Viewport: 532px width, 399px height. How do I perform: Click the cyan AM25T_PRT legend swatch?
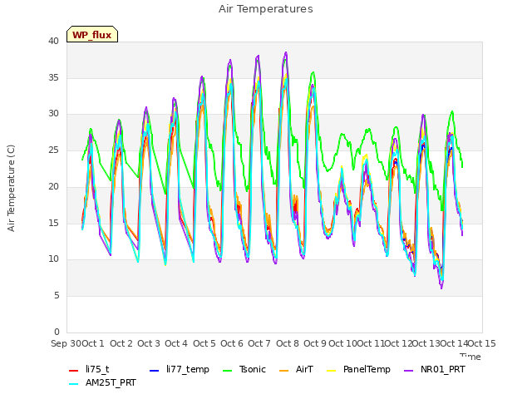pyautogui.click(x=74, y=384)
